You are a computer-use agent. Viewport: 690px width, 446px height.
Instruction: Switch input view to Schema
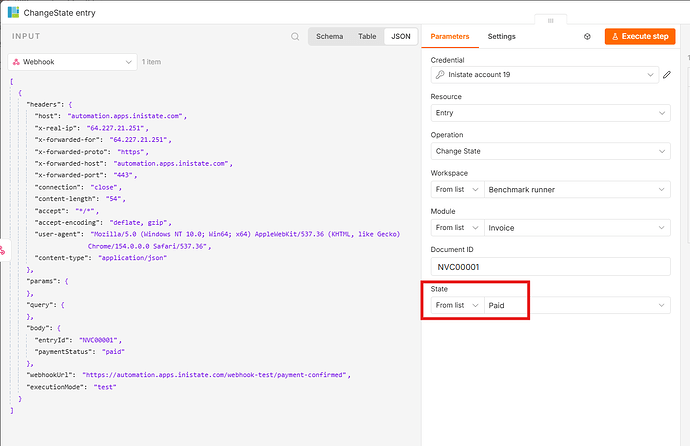pos(329,37)
